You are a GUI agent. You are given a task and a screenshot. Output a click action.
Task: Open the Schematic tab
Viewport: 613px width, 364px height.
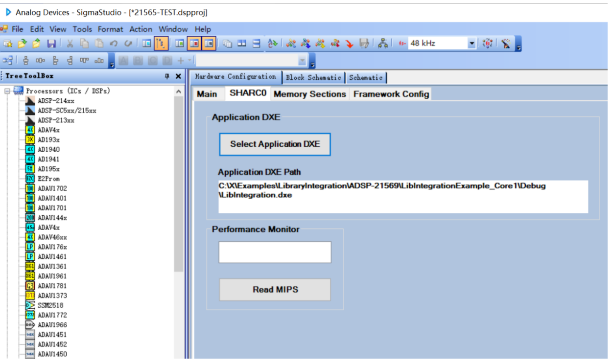tap(366, 77)
